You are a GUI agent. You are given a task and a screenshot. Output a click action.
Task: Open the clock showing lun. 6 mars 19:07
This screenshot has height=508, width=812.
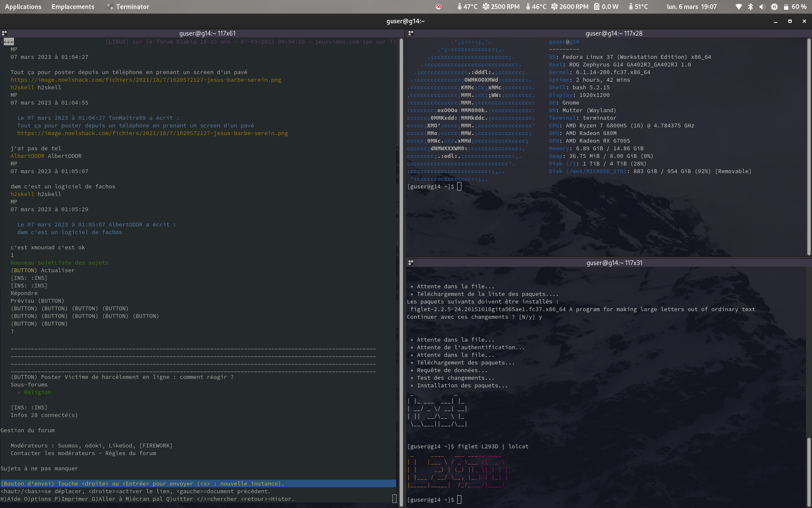691,7
